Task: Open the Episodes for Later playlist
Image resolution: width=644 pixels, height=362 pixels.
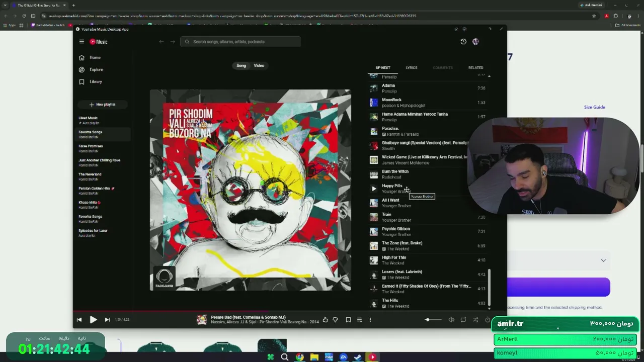Action: [103, 233]
